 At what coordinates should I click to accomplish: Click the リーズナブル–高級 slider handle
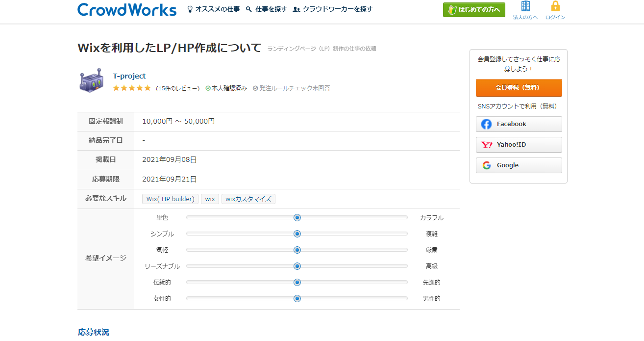297,266
